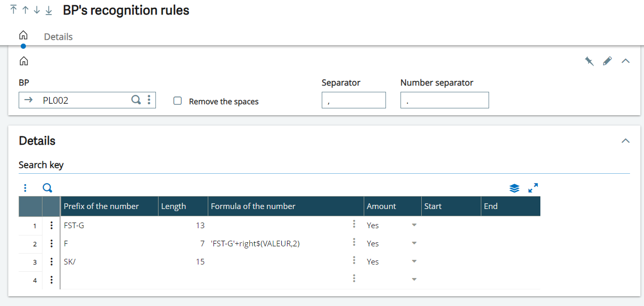Sort by Prefix of the number column
This screenshot has width=644, height=306.
coord(109,206)
